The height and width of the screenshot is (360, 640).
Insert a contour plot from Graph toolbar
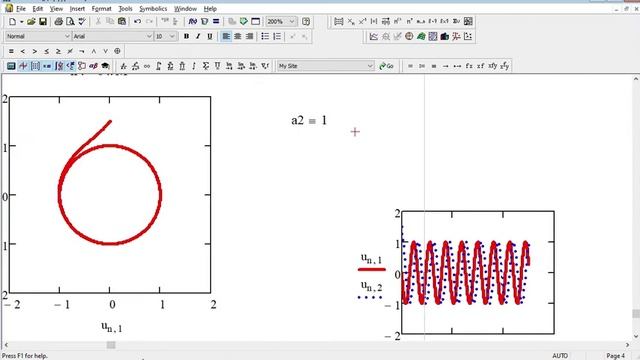pos(433,37)
